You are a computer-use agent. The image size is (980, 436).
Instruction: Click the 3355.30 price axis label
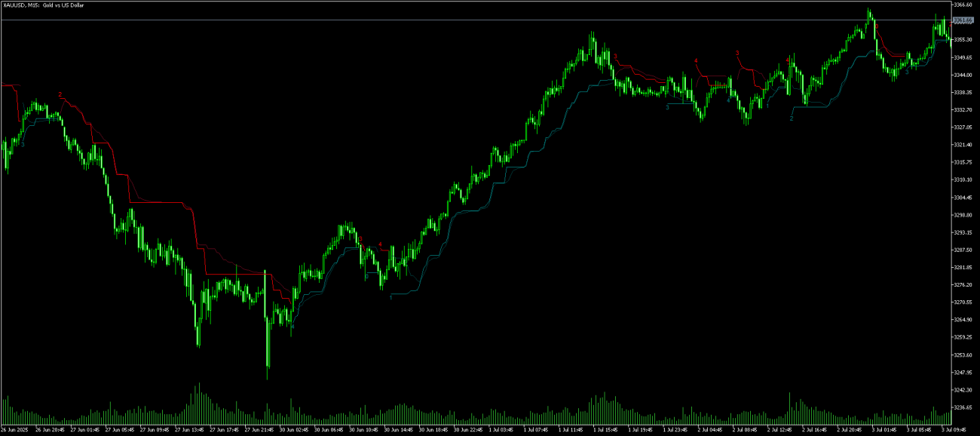point(964,39)
